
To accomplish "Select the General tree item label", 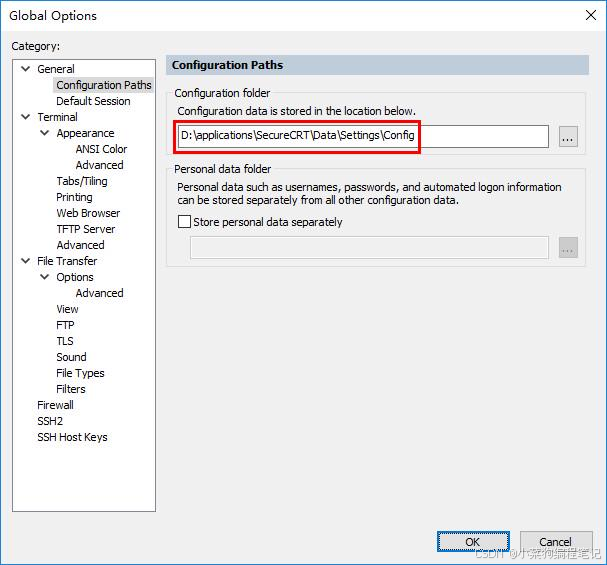I will pos(56,69).
